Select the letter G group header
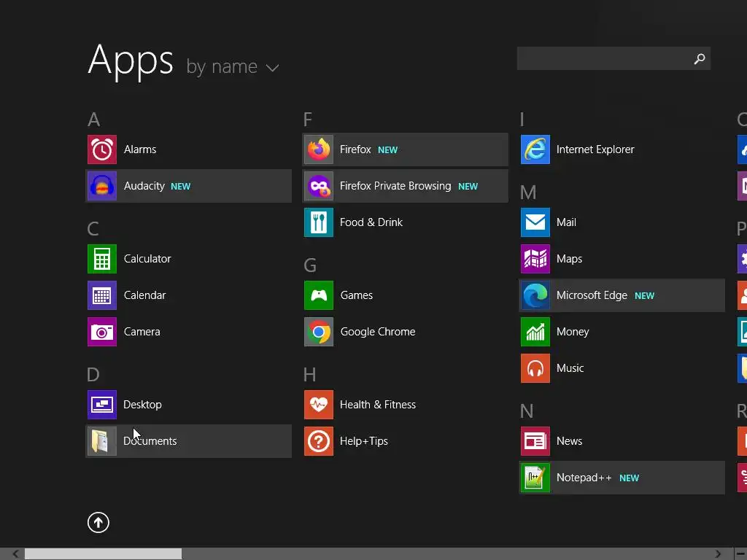Image resolution: width=747 pixels, height=560 pixels. [310, 265]
